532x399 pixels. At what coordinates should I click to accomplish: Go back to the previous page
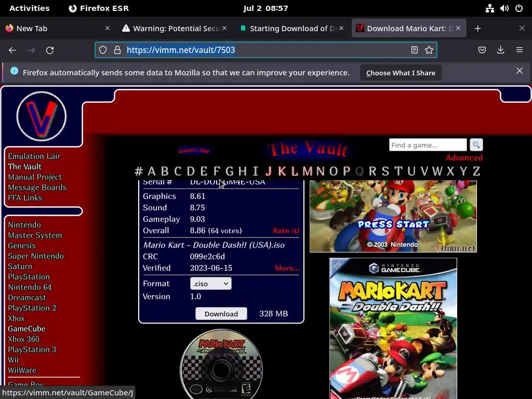(x=12, y=50)
